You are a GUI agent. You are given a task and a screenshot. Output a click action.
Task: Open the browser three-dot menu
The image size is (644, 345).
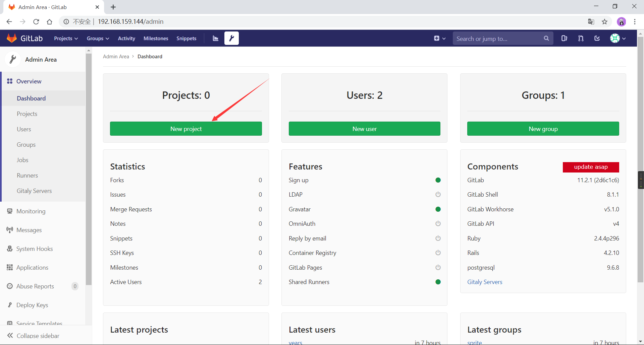(635, 22)
